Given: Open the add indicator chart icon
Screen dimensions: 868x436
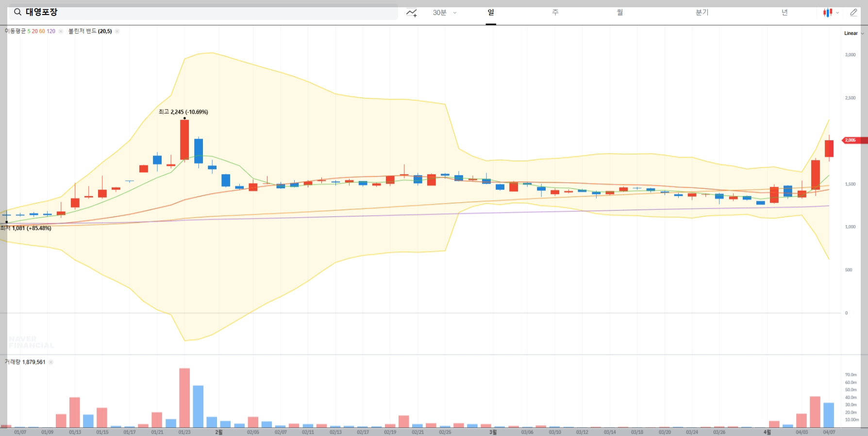Looking at the screenshot, I should click(412, 13).
